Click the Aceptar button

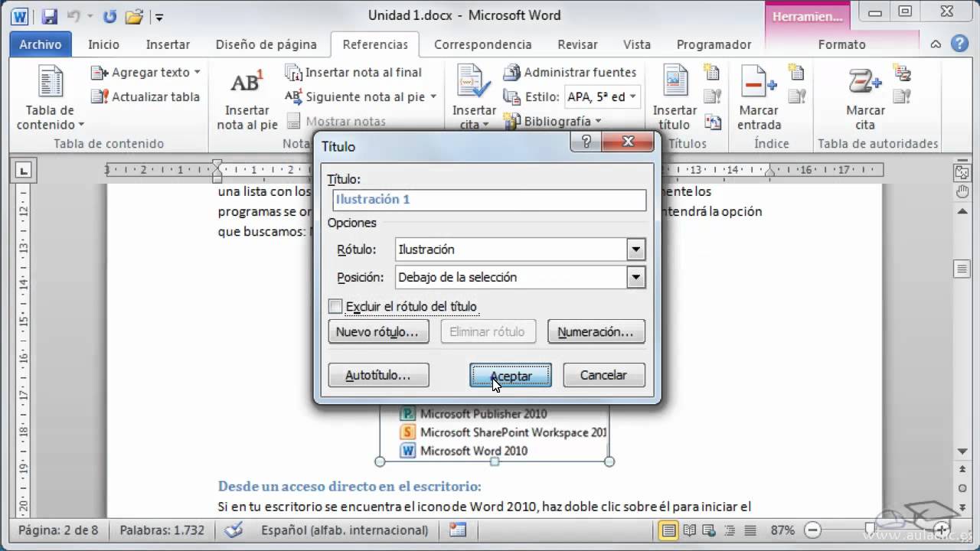511,376
